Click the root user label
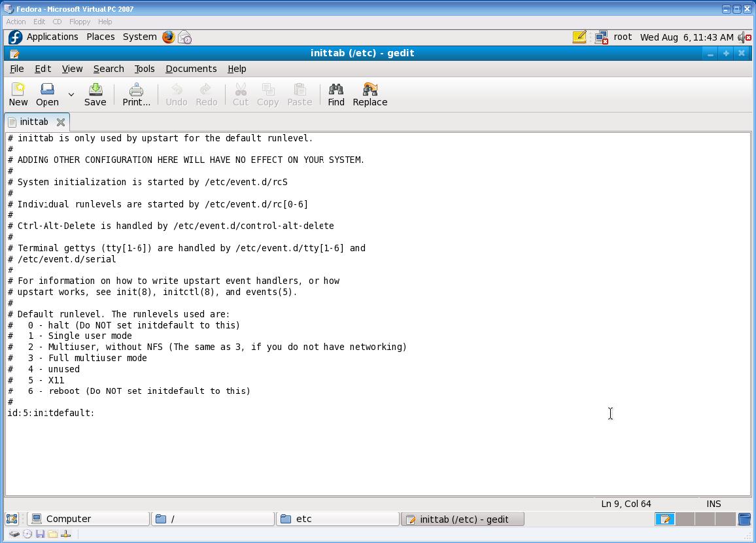Viewport: 756px width, 543px height. point(623,37)
